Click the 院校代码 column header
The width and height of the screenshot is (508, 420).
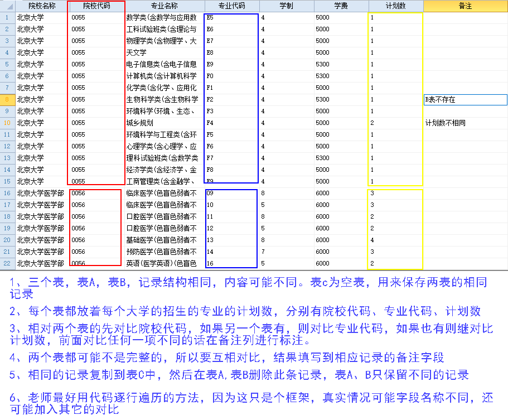click(97, 6)
